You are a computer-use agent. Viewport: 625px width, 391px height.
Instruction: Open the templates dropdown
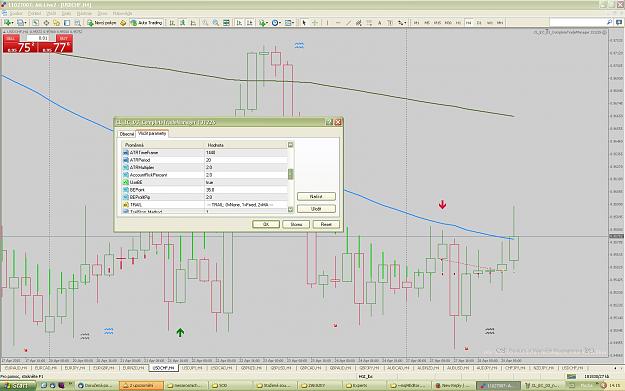[x=289, y=23]
